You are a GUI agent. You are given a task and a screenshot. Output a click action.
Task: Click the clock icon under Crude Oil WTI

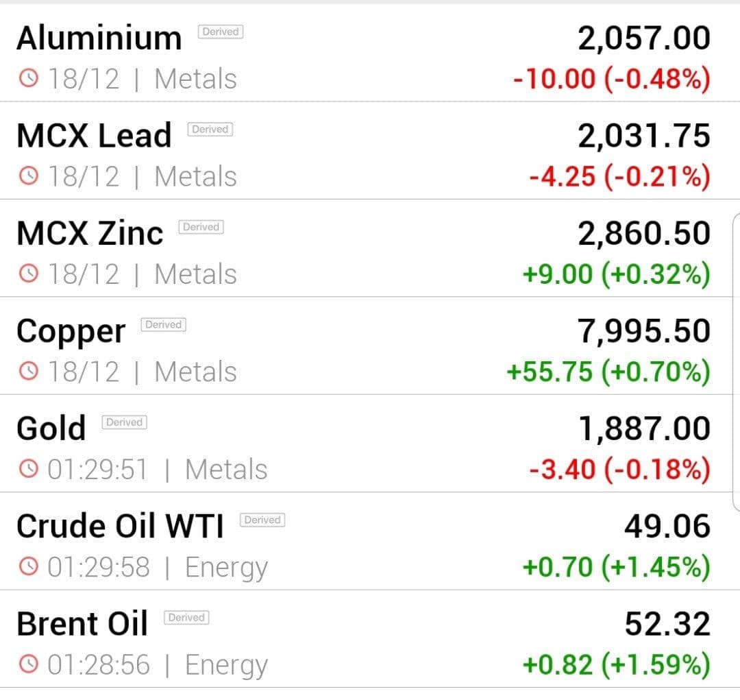tap(28, 566)
